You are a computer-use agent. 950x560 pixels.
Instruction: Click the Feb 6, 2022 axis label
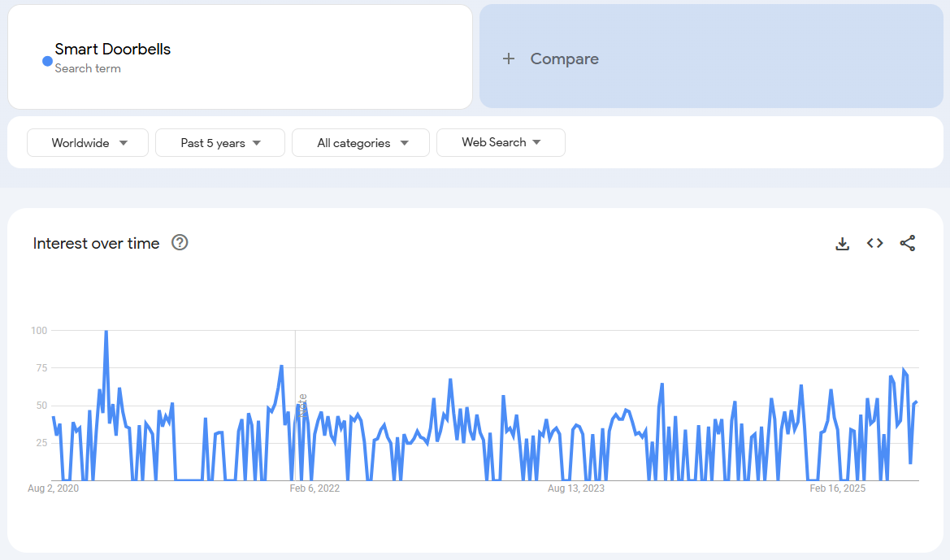click(314, 488)
